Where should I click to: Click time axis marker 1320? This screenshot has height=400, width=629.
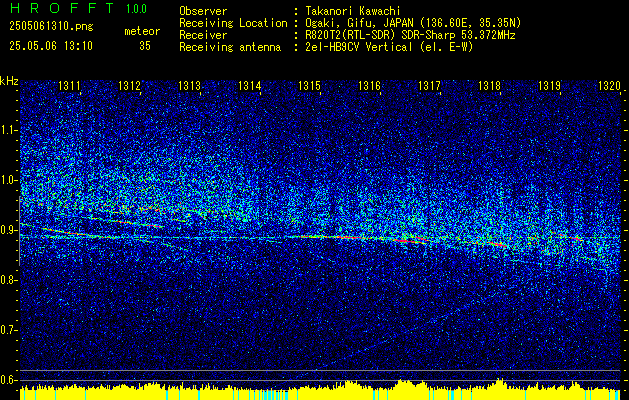pyautogui.click(x=609, y=85)
